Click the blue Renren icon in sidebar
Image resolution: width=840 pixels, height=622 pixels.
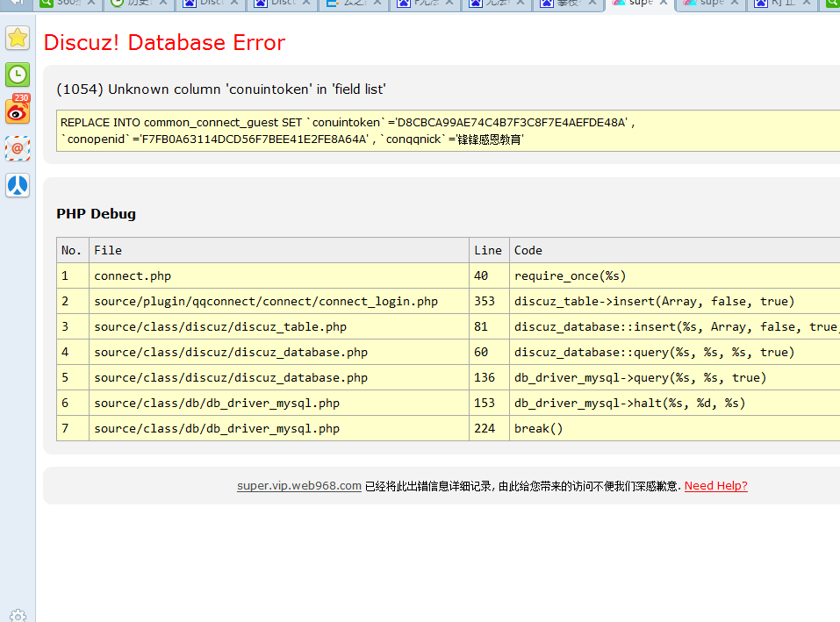coord(18,185)
